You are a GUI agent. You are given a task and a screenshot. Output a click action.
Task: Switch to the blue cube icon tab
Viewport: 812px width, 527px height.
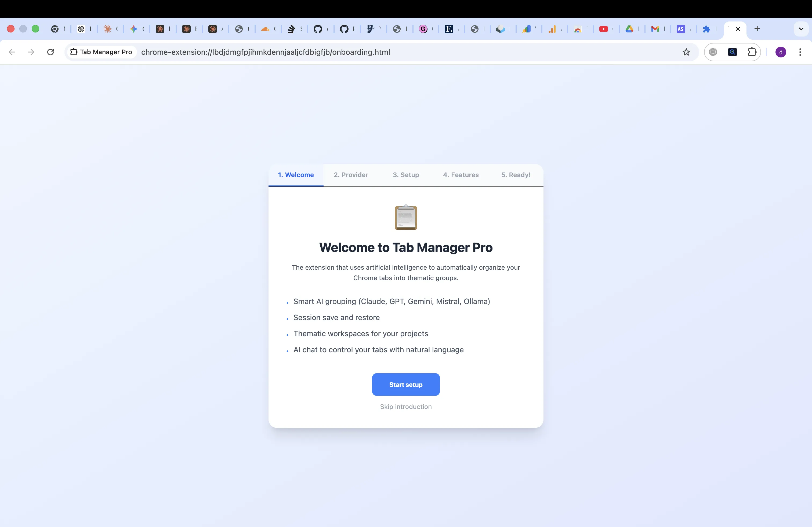(x=500, y=29)
